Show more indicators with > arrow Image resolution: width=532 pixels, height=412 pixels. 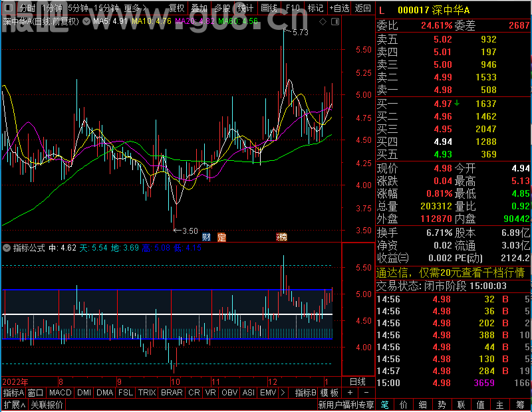(283, 393)
